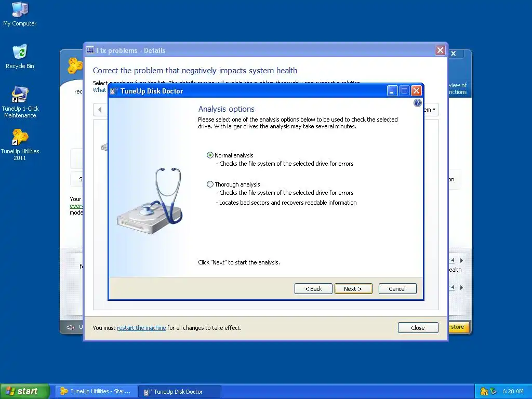This screenshot has height=399, width=532.
Task: Close the Fix problems - Details window
Action: click(440, 50)
